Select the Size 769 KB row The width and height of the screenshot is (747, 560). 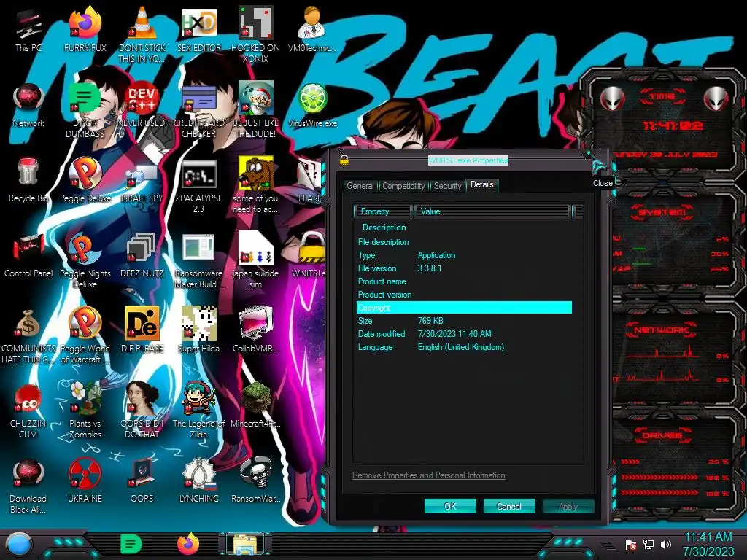(464, 321)
